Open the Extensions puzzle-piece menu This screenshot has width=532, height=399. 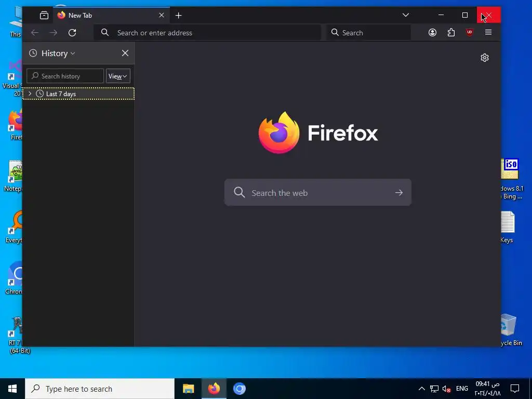pos(451,33)
